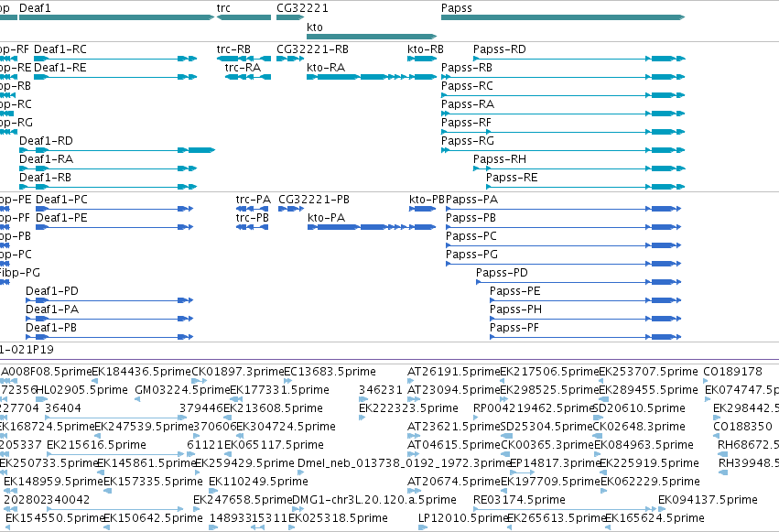Click the Deaf1-RB transcript label

45,178
